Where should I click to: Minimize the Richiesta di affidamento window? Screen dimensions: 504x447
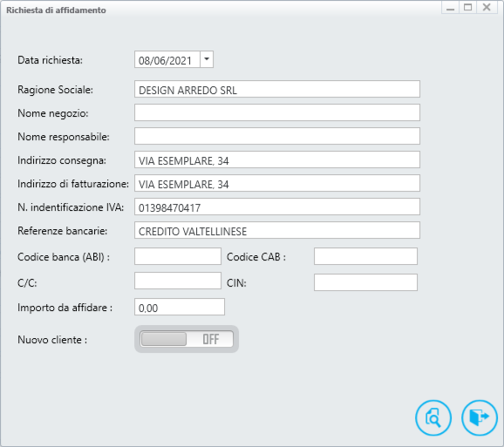click(450, 7)
